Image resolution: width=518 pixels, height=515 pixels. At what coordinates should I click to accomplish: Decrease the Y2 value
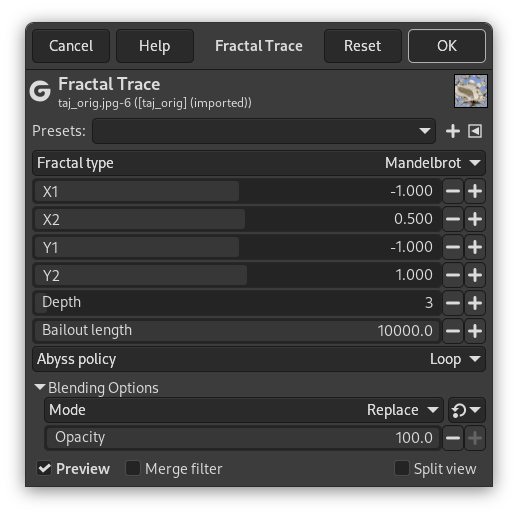click(x=453, y=275)
